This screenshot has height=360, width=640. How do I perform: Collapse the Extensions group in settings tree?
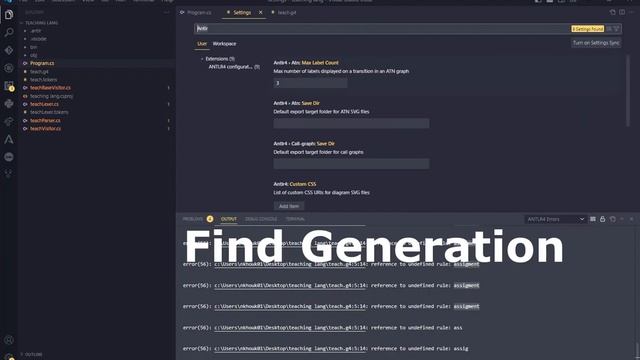[202, 59]
